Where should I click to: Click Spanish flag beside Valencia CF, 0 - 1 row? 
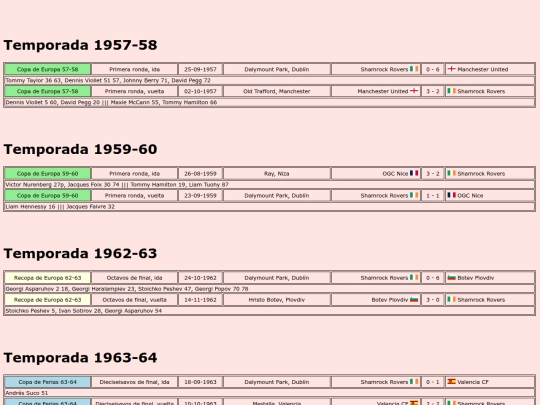451,382
